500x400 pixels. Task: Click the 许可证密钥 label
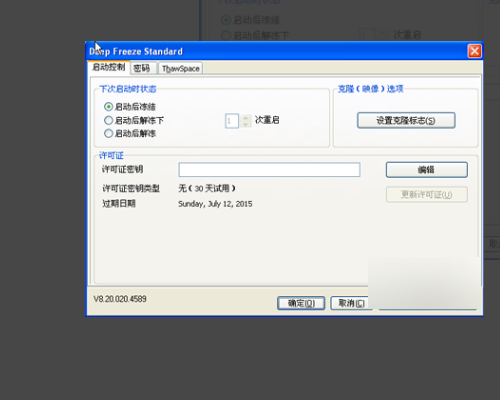pos(122,169)
